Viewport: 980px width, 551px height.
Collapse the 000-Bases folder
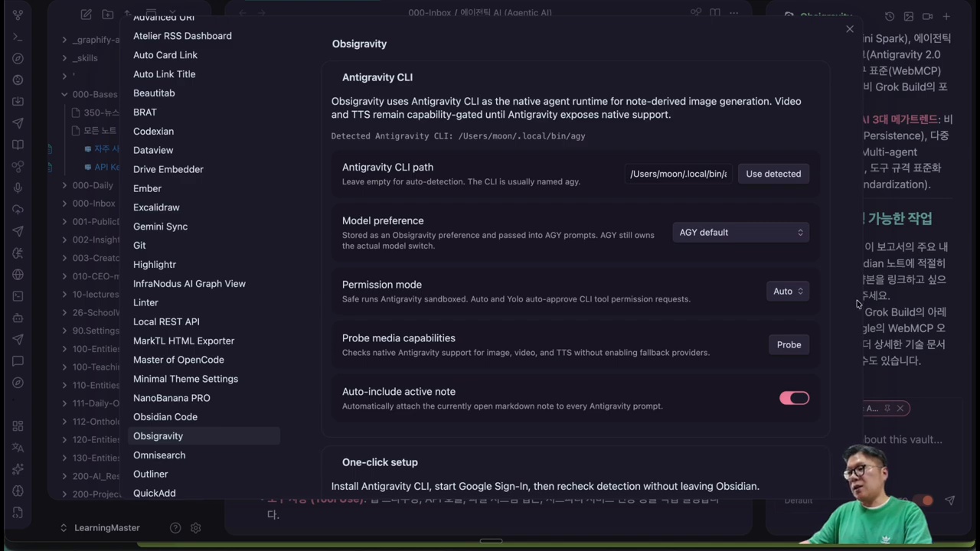88,95
